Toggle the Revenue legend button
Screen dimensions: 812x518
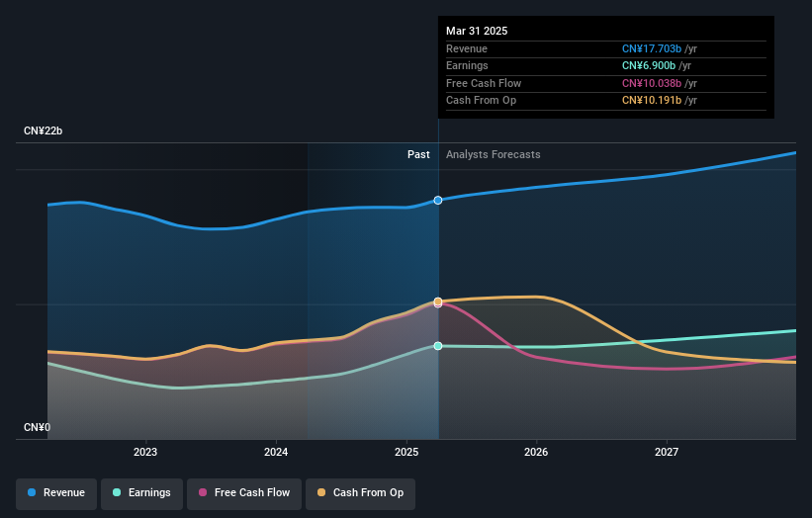click(56, 493)
